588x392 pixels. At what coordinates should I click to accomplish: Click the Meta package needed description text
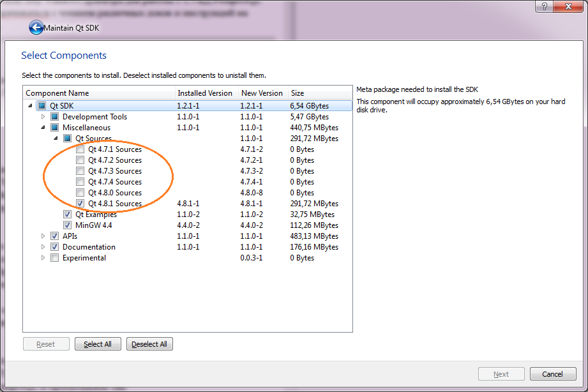click(417, 89)
